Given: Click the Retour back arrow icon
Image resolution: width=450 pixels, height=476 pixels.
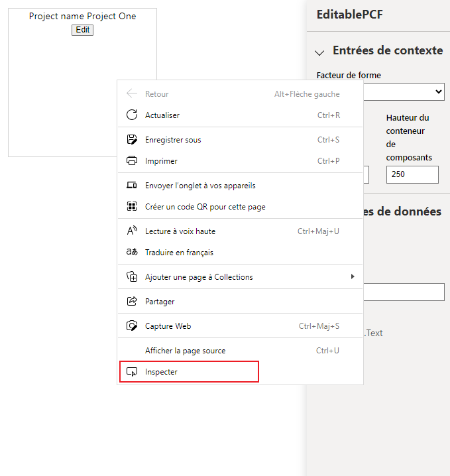Looking at the screenshot, I should (132, 93).
